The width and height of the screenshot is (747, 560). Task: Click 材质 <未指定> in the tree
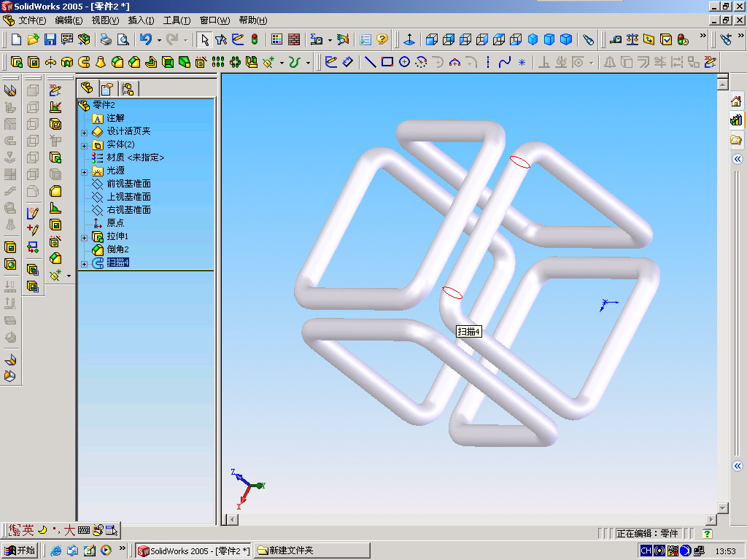pyautogui.click(x=135, y=157)
